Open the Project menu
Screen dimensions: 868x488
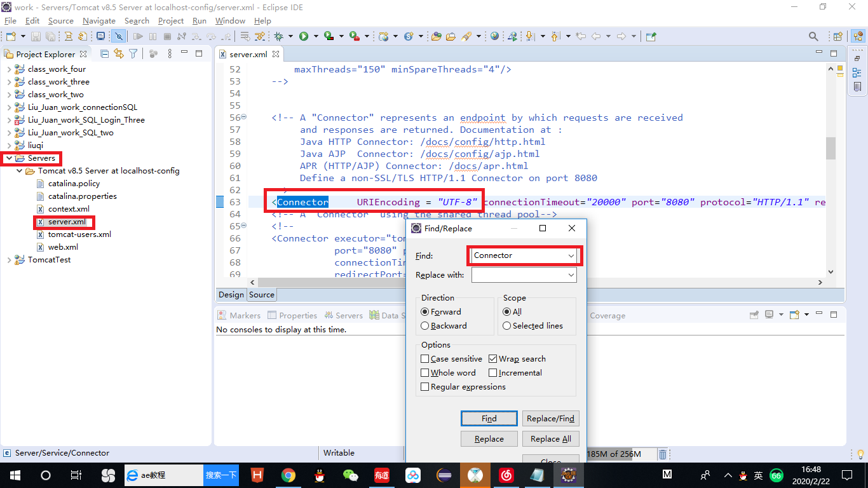[171, 20]
